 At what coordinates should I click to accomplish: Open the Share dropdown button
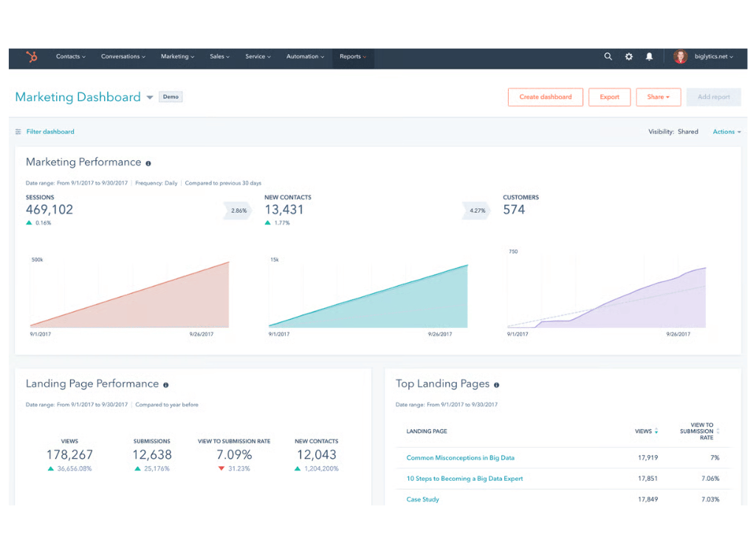[x=658, y=97]
